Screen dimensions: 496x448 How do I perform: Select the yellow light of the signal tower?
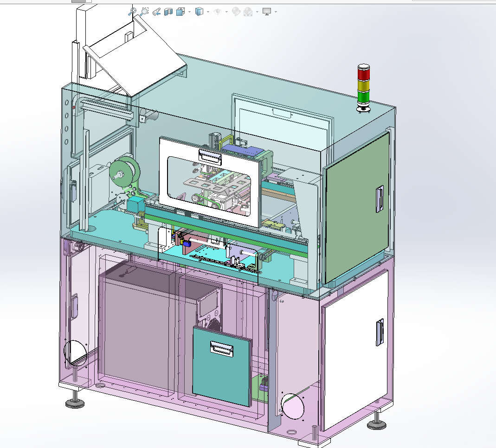tap(363, 86)
